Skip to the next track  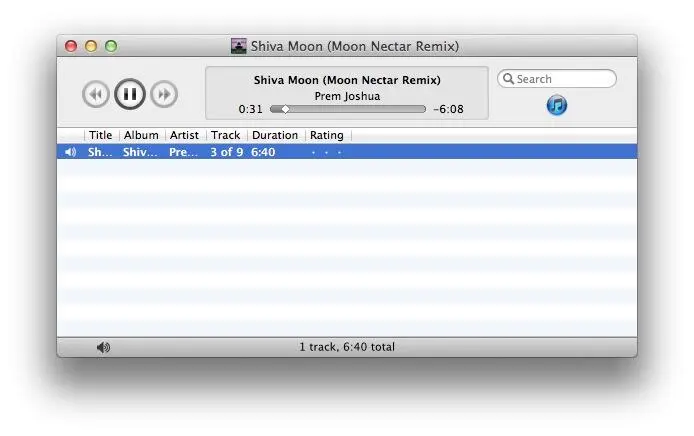tap(164, 94)
